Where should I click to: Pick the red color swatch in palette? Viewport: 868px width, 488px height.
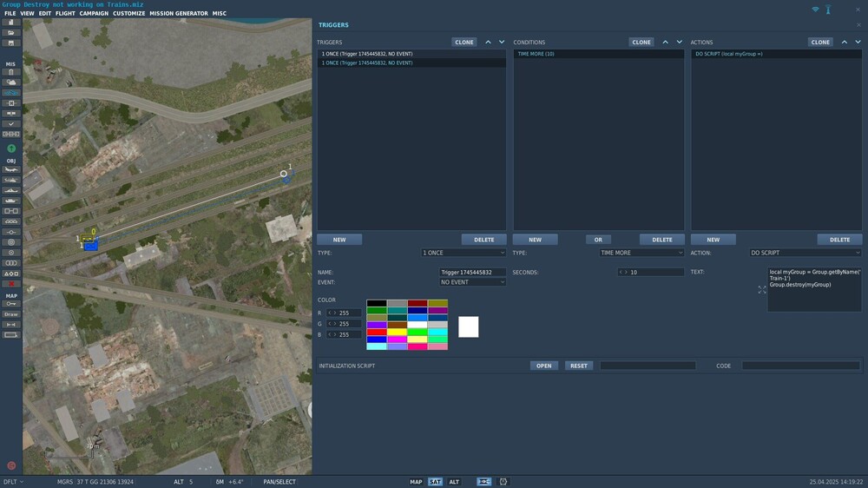[x=377, y=333]
